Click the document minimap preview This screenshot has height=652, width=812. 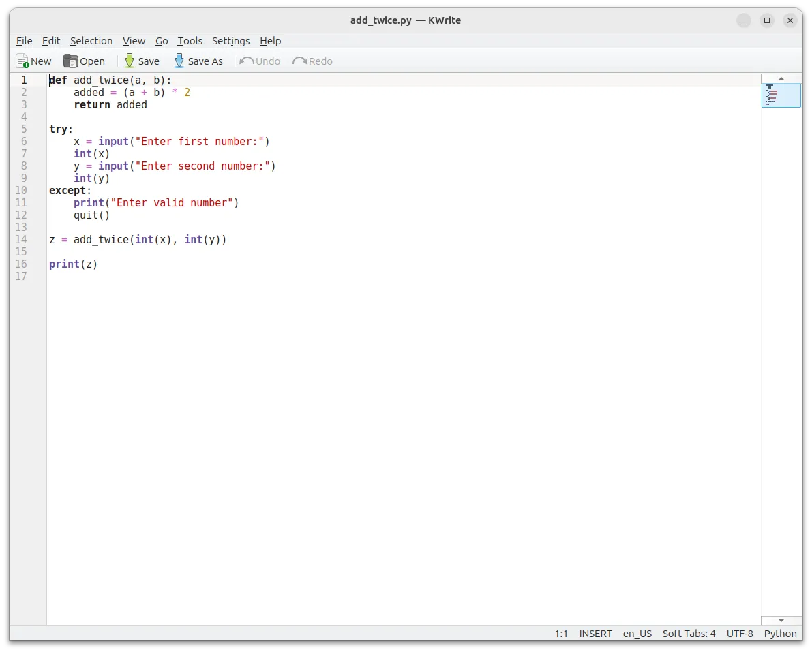click(x=781, y=95)
